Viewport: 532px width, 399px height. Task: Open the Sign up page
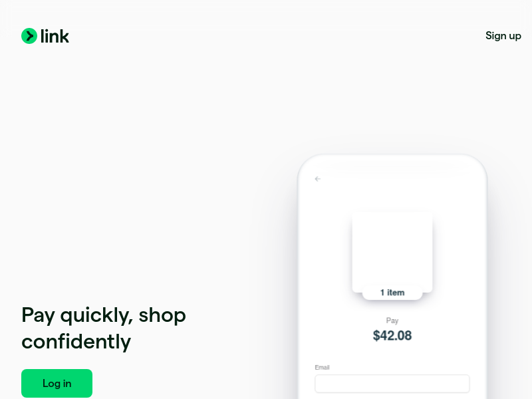pyautogui.click(x=503, y=36)
